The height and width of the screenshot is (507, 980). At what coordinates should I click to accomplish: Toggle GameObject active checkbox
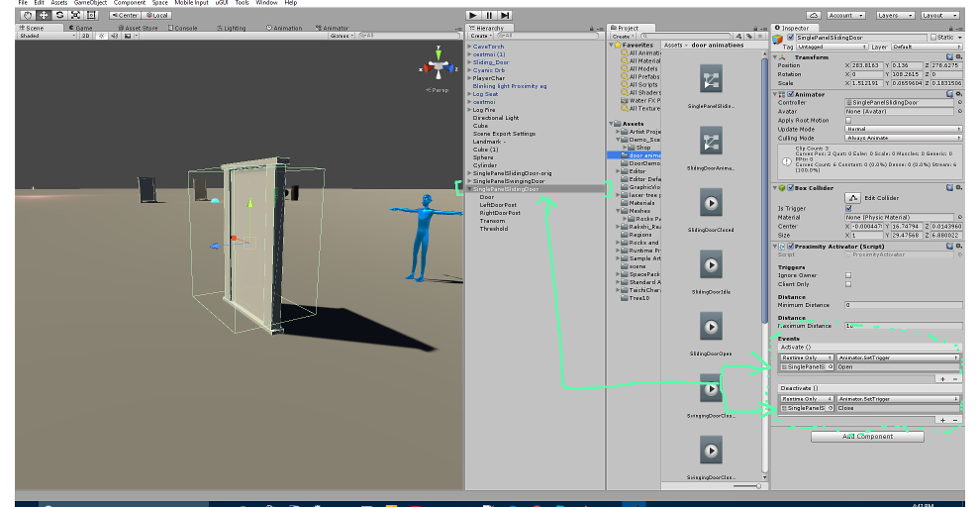(791, 38)
